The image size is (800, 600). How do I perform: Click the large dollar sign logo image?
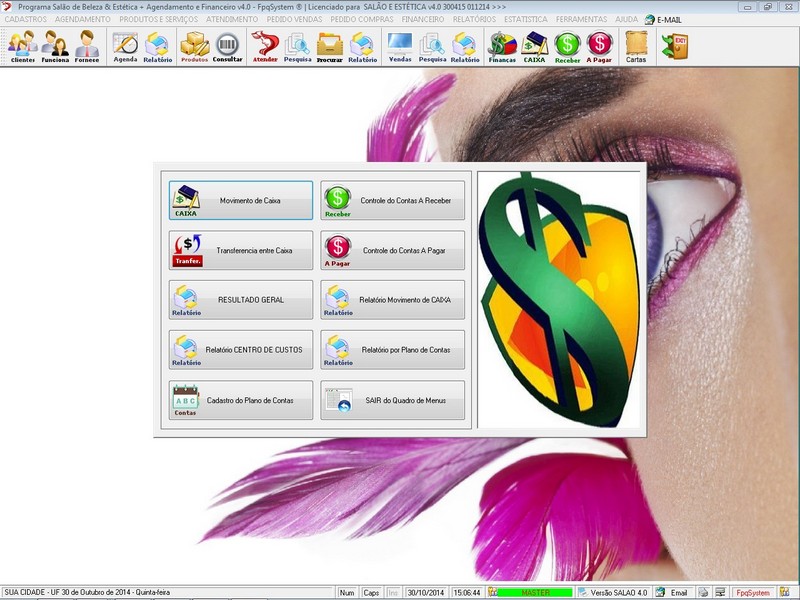559,300
